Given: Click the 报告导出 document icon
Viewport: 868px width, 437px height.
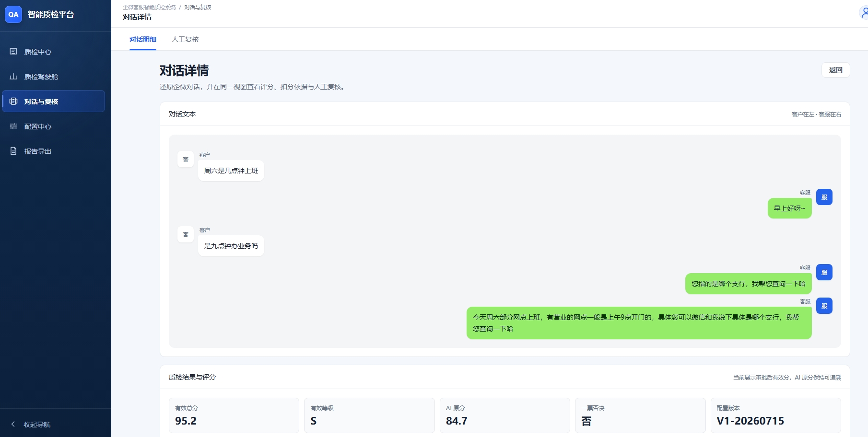Looking at the screenshot, I should pos(13,151).
